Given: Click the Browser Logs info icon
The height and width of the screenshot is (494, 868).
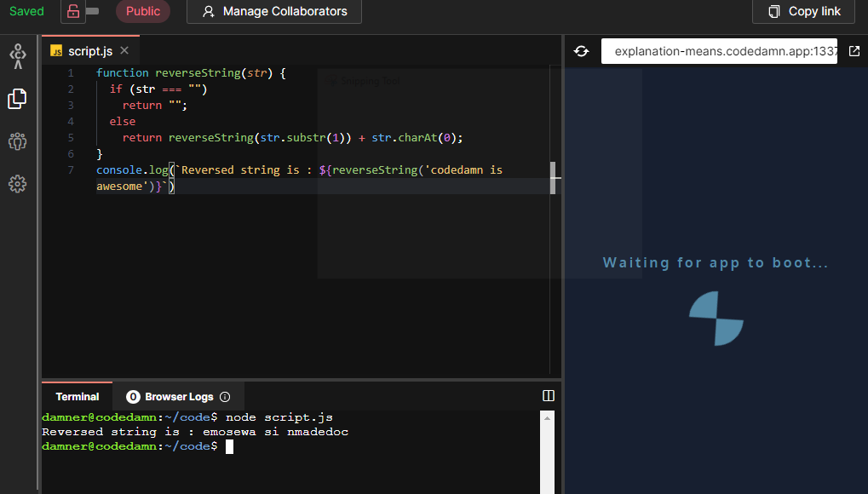Looking at the screenshot, I should tap(225, 397).
